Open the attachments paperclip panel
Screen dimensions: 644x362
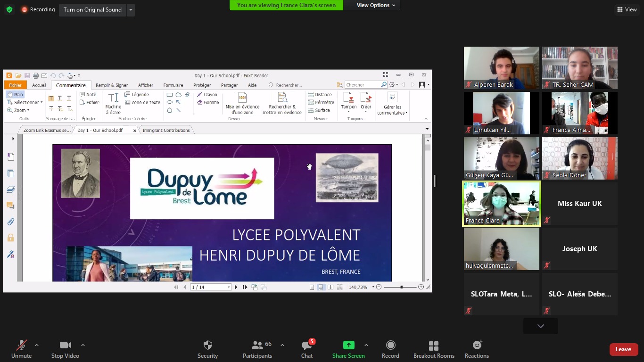click(x=10, y=222)
